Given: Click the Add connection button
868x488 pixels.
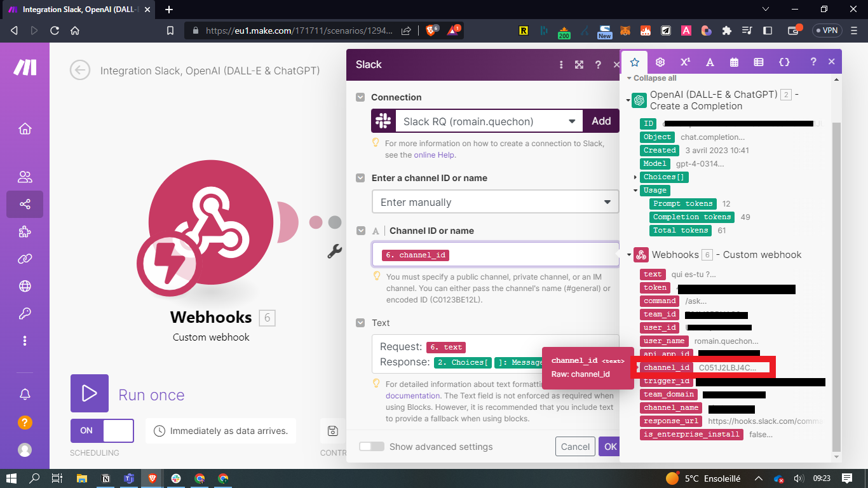Looking at the screenshot, I should [x=600, y=121].
